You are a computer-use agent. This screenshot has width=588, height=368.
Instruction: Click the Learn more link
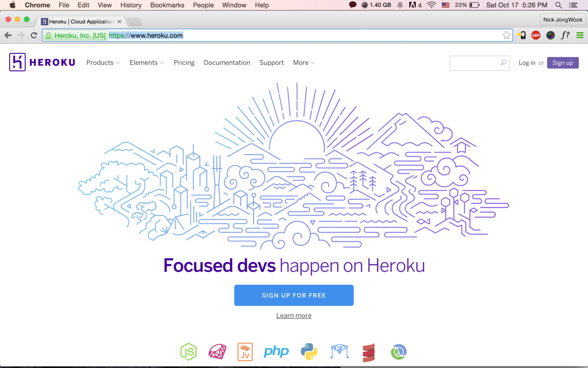click(294, 316)
